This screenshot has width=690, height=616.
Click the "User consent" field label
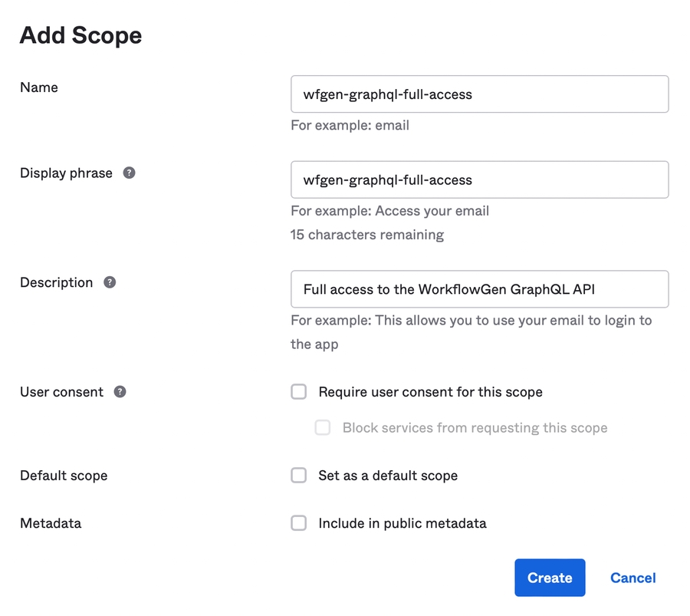point(61,392)
